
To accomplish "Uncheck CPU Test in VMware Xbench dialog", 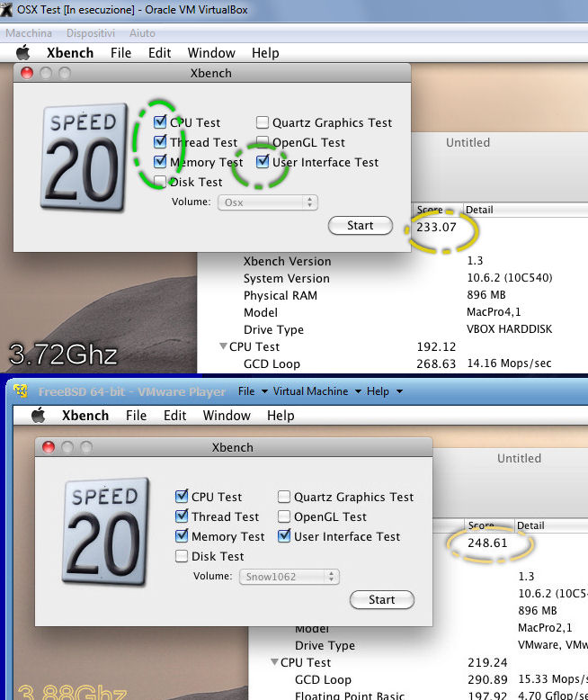I will (x=181, y=496).
